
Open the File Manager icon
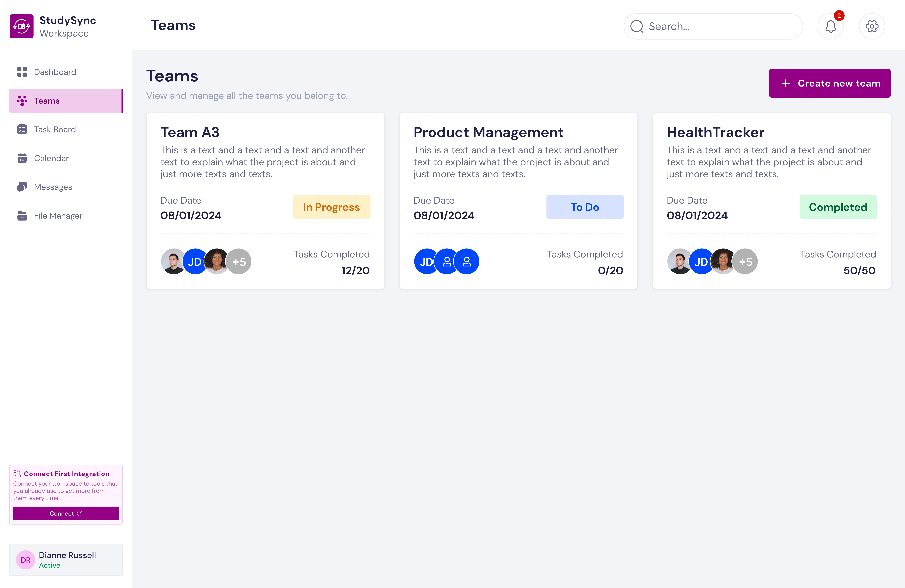pyautogui.click(x=22, y=216)
